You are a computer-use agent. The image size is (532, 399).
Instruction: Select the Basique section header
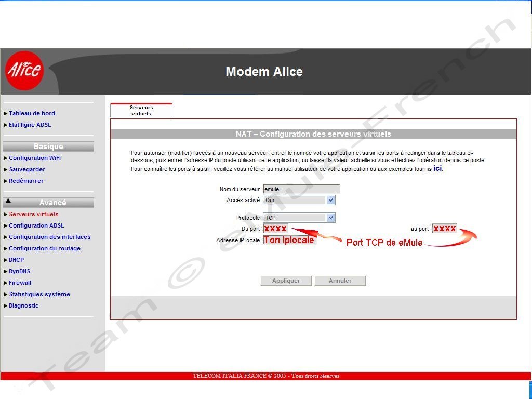48,147
